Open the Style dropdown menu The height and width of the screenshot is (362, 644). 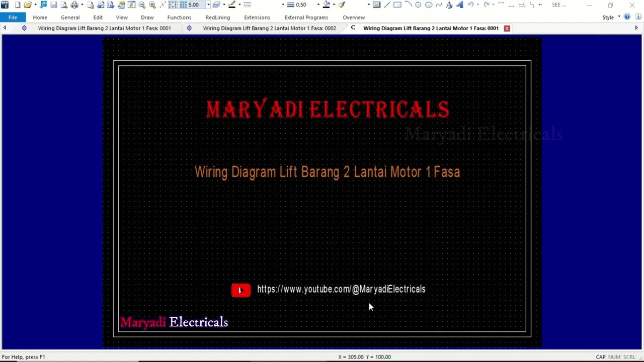pyautogui.click(x=611, y=17)
